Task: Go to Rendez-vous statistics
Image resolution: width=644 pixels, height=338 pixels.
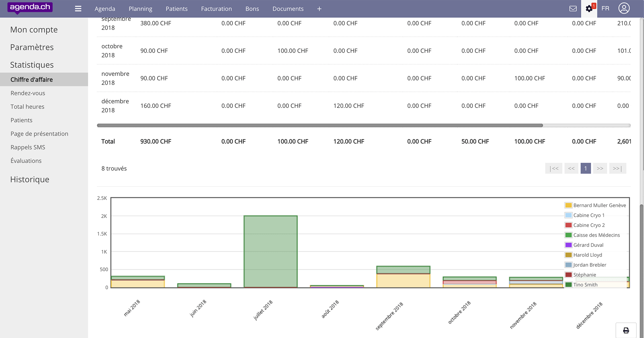Action: point(28,93)
